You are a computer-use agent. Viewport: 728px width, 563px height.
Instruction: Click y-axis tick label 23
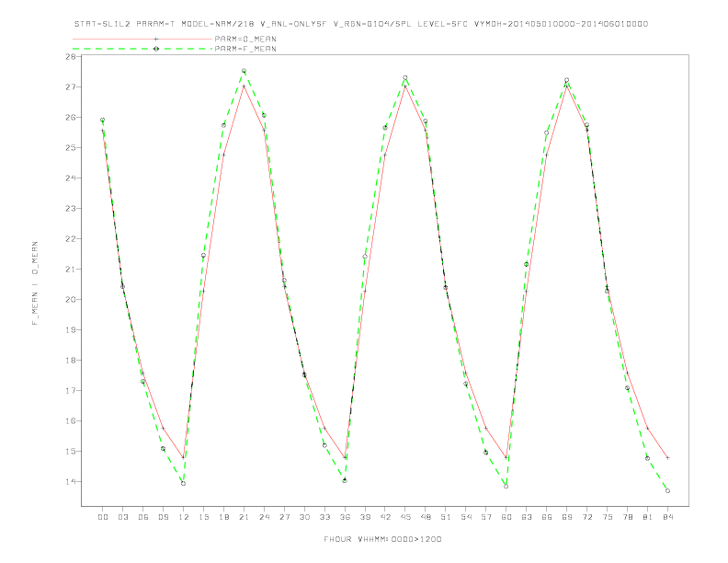[71, 209]
